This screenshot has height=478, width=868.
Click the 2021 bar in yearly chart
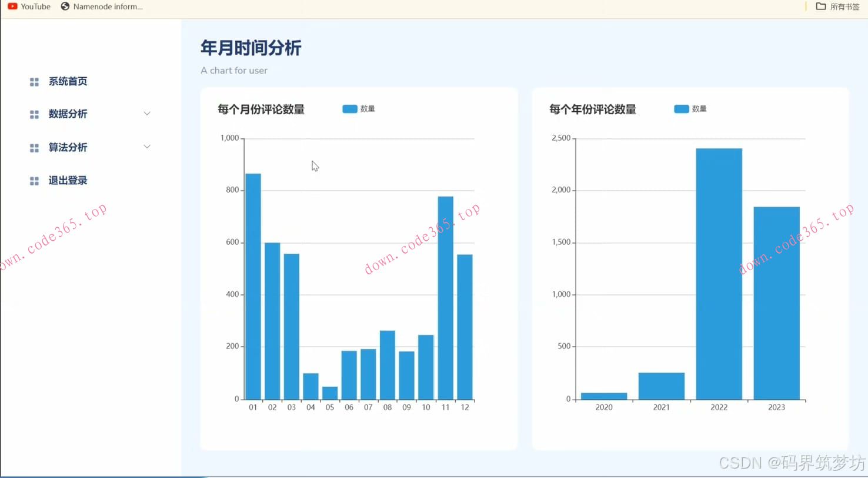pyautogui.click(x=662, y=386)
